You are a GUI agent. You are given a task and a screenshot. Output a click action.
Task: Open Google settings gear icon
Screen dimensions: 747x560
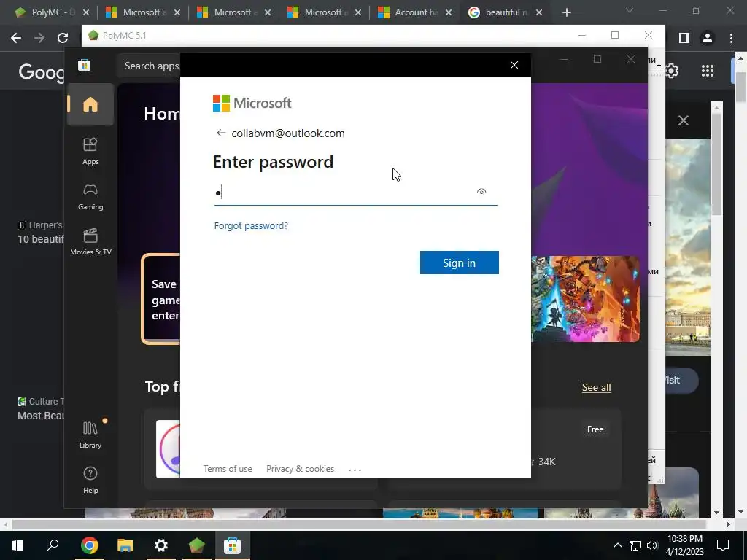[672, 71]
